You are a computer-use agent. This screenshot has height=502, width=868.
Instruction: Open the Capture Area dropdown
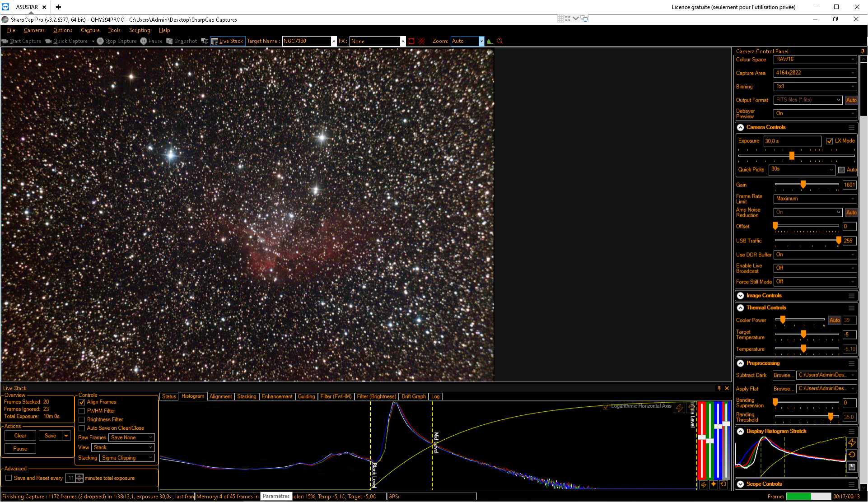[815, 73]
